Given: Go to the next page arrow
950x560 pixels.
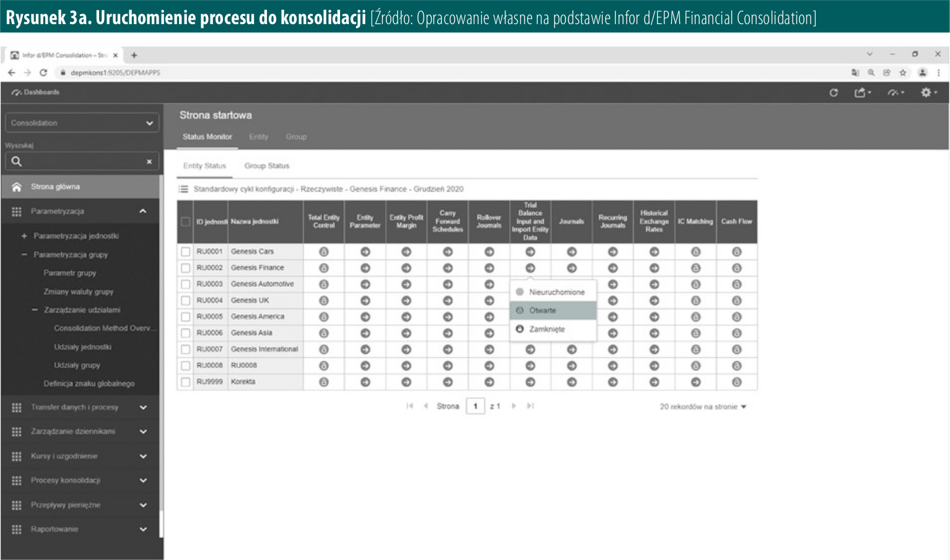Looking at the screenshot, I should click(x=513, y=406).
